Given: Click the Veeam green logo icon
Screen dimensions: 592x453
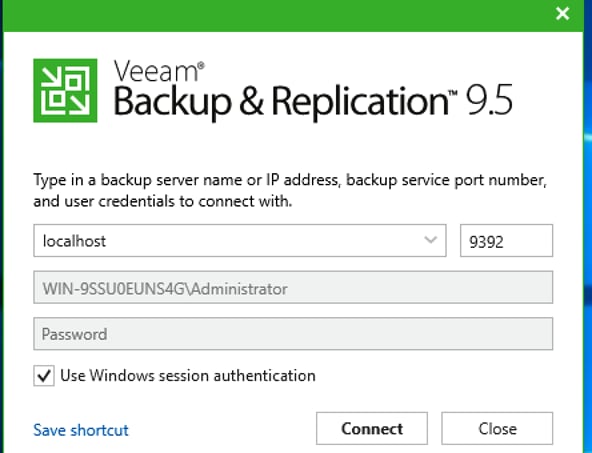Looking at the screenshot, I should (x=65, y=91).
